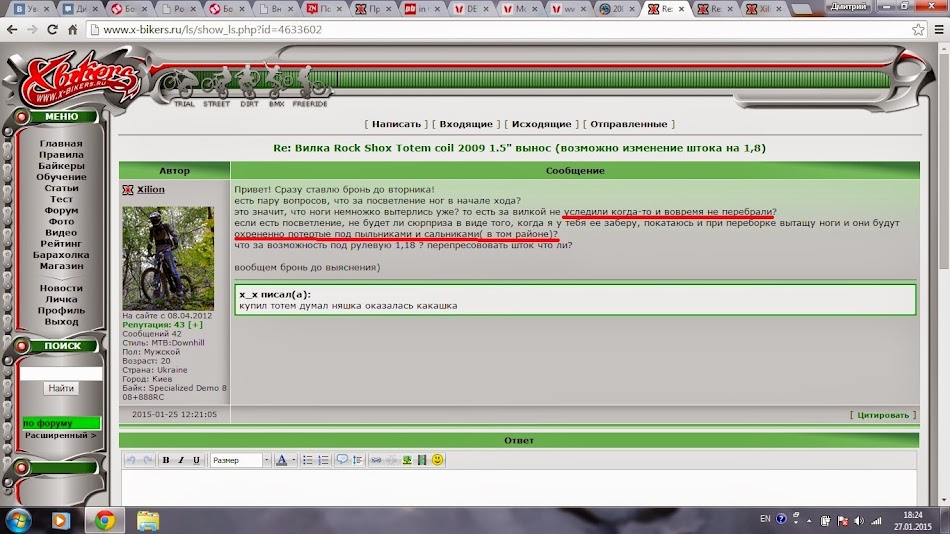Open the Xilion author profile link

[x=150, y=189]
